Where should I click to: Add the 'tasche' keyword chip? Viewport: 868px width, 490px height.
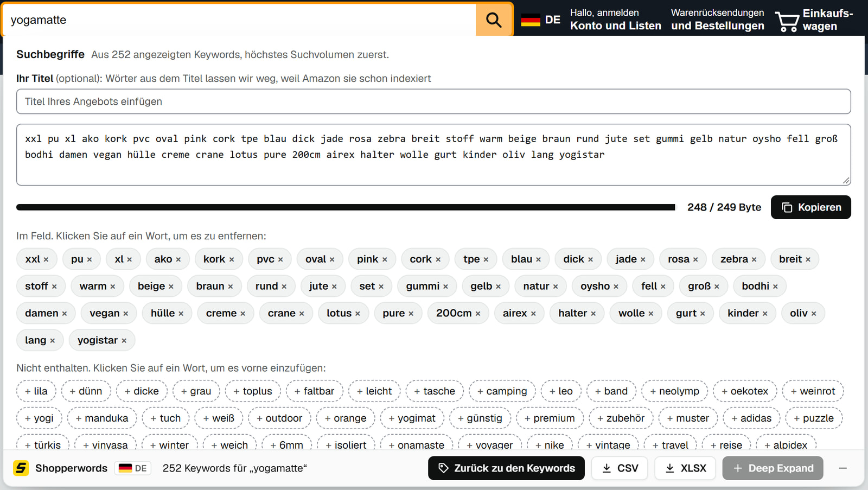pos(435,391)
